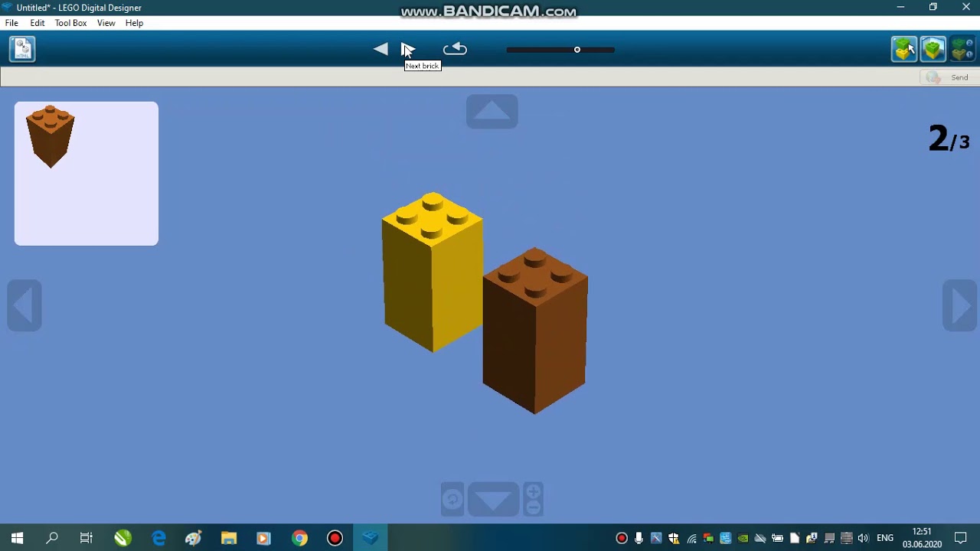This screenshot has height=551, width=980.
Task: Click the LEGO Digital Designer taskbar icon
Action: (371, 538)
